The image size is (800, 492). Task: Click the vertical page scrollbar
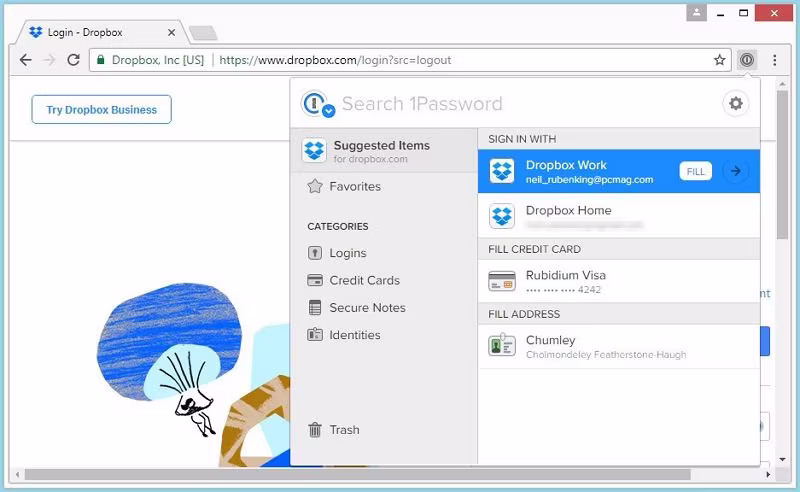point(782,164)
